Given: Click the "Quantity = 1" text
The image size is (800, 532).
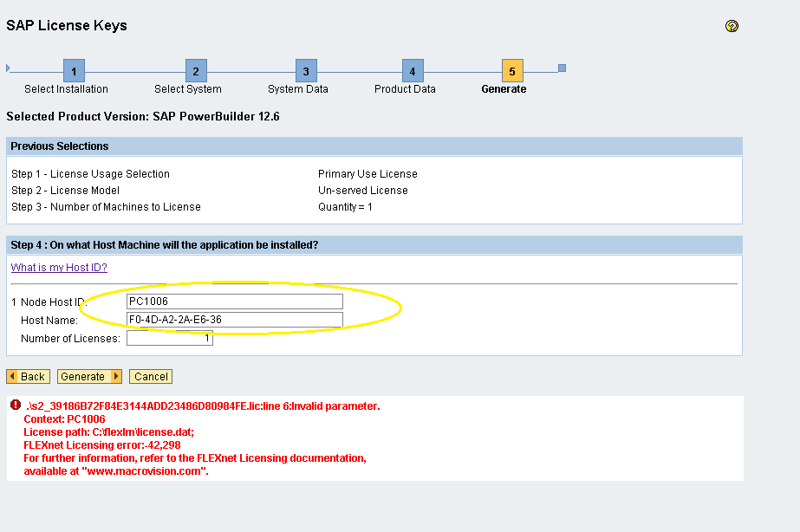Looking at the screenshot, I should point(345,206).
